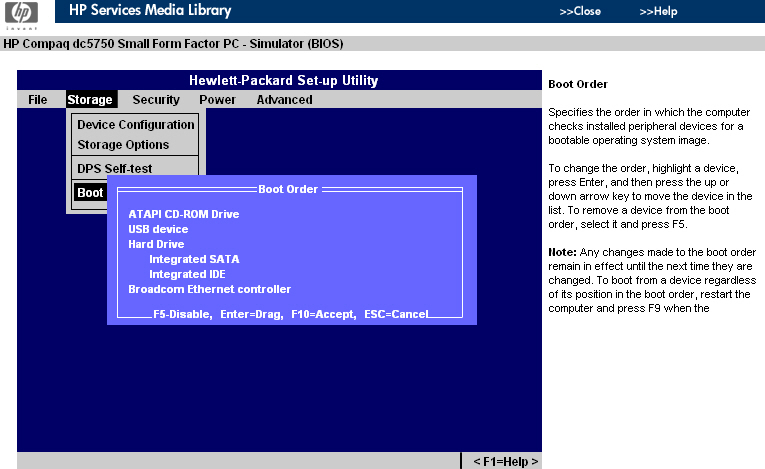Open the File menu
The image size is (765, 469).
[x=38, y=100]
